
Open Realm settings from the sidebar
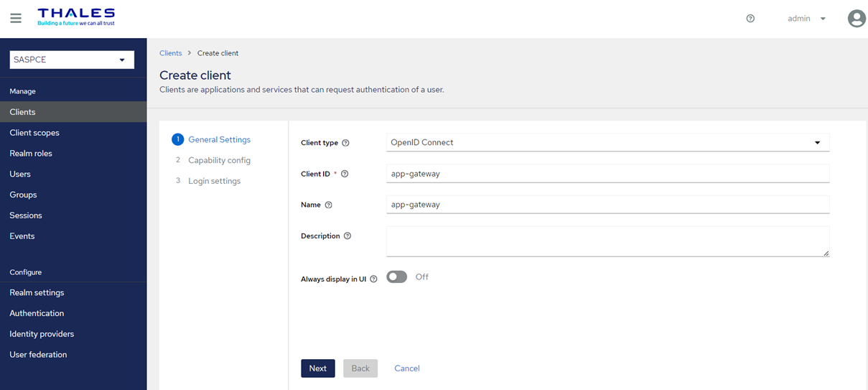[x=37, y=292]
